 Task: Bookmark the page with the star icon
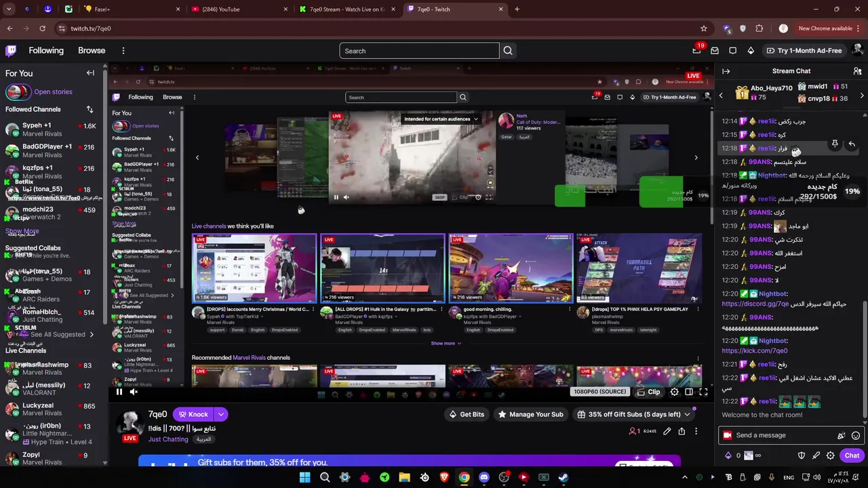(x=704, y=28)
